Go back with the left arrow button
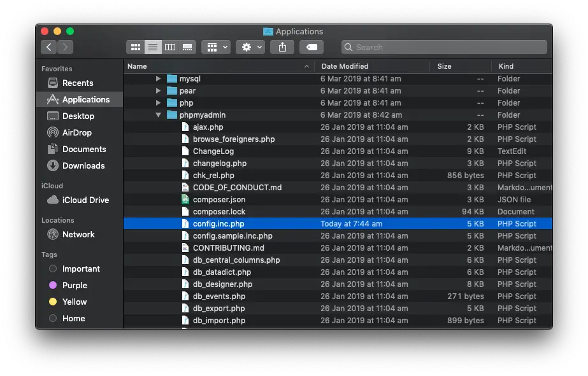Screen dimensions: 588x376 coord(49,47)
